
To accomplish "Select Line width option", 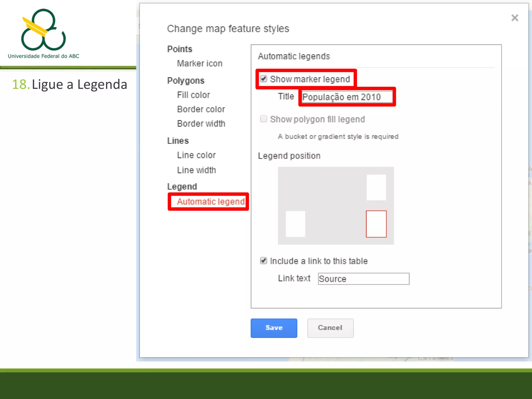I will tap(196, 170).
